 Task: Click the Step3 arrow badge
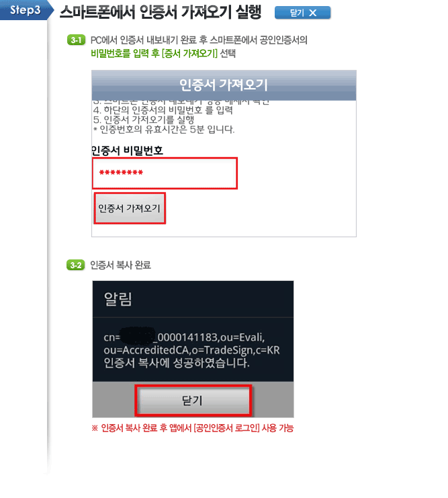[x=27, y=10]
